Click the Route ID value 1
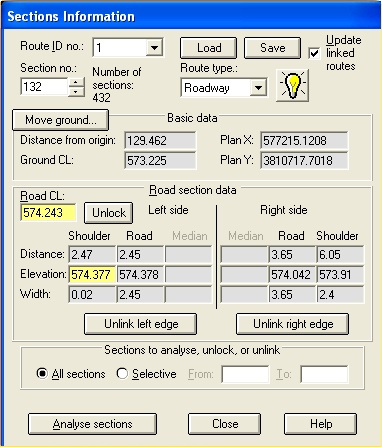 [x=120, y=48]
